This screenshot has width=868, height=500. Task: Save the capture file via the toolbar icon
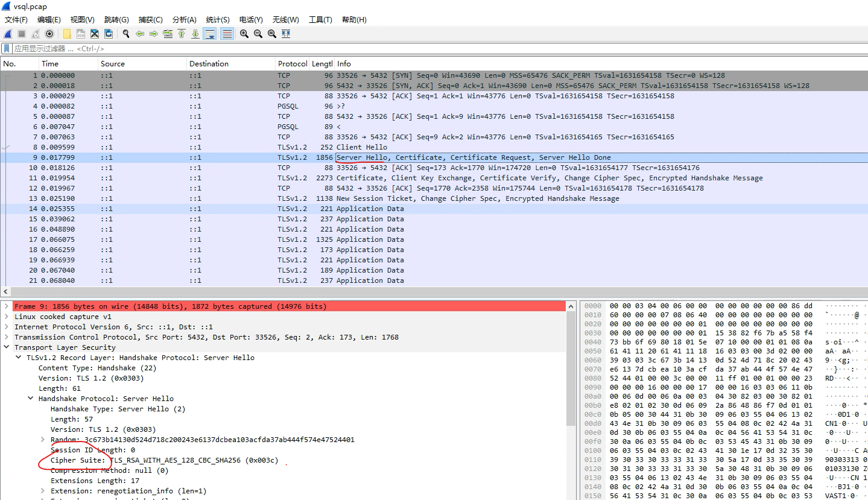(x=81, y=34)
